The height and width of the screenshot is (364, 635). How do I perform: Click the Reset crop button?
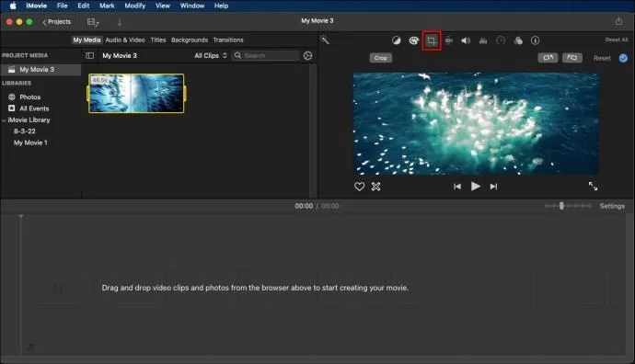[x=602, y=58]
